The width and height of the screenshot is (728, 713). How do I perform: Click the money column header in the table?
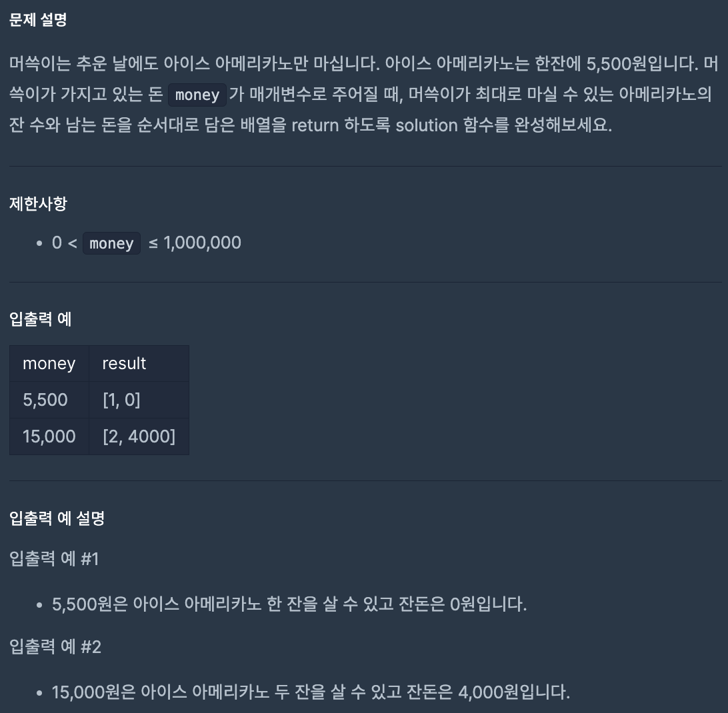tap(49, 363)
